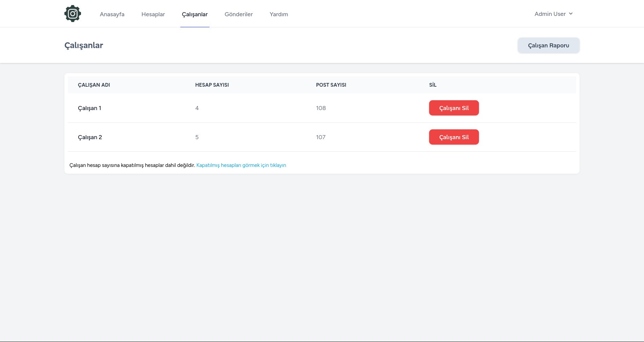The width and height of the screenshot is (644, 342).
Task: Click the HESAP SAYISI column header
Action: click(x=212, y=85)
